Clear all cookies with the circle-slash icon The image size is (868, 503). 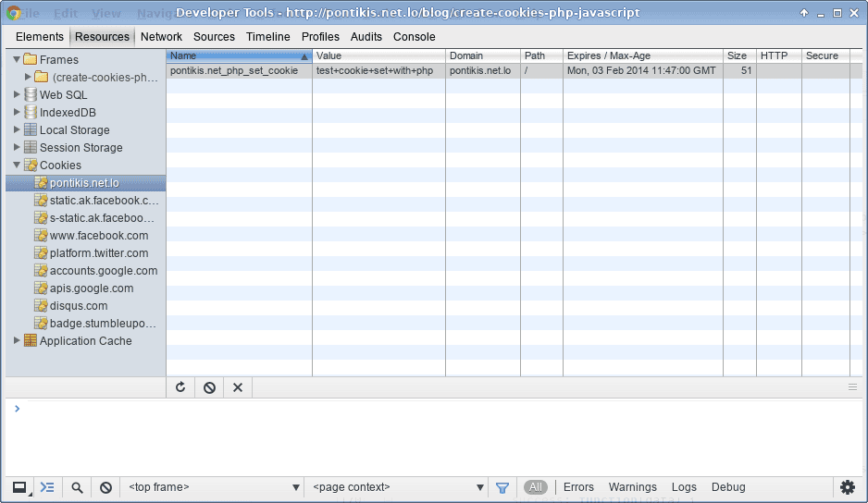pyautogui.click(x=209, y=387)
